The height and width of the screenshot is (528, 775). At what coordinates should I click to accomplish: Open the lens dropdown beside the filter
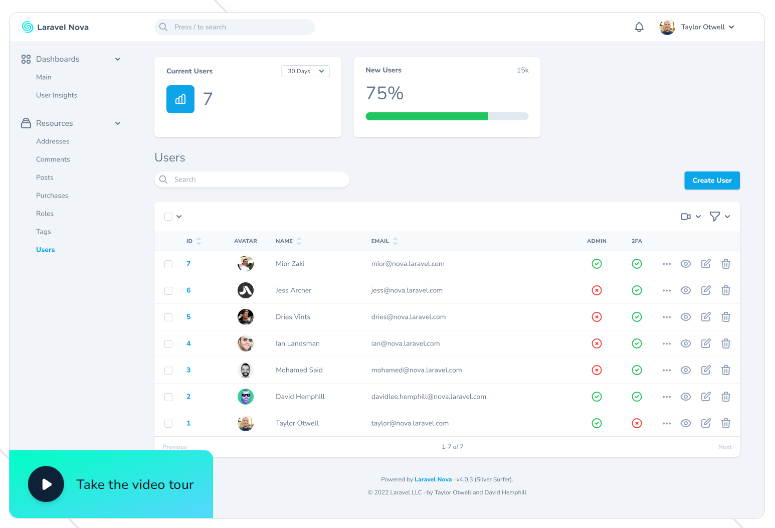pos(691,217)
